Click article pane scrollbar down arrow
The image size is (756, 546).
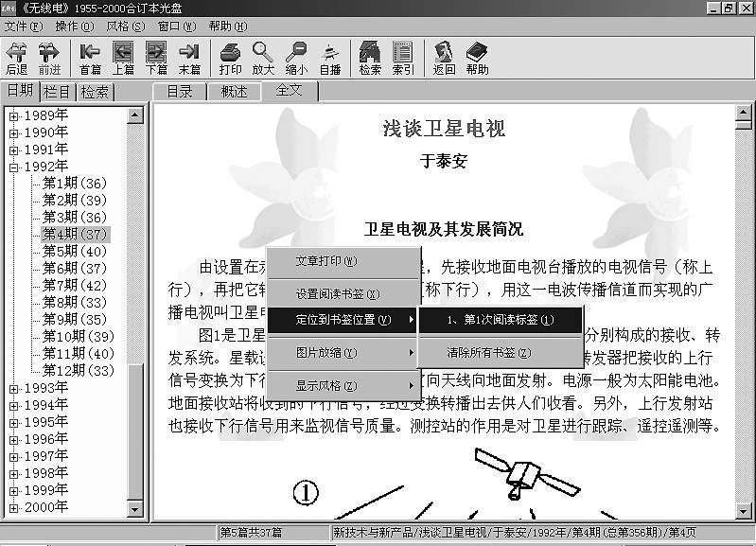pos(743,511)
